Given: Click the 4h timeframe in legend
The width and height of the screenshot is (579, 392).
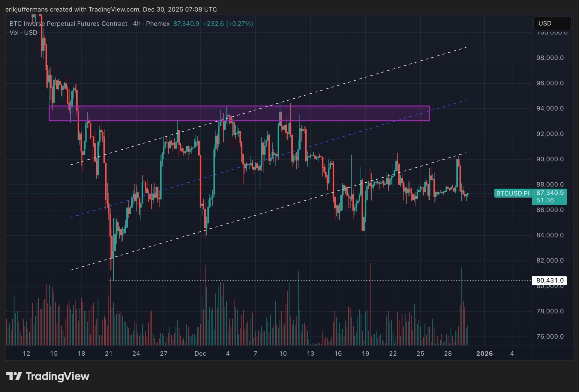Looking at the screenshot, I should [137, 24].
